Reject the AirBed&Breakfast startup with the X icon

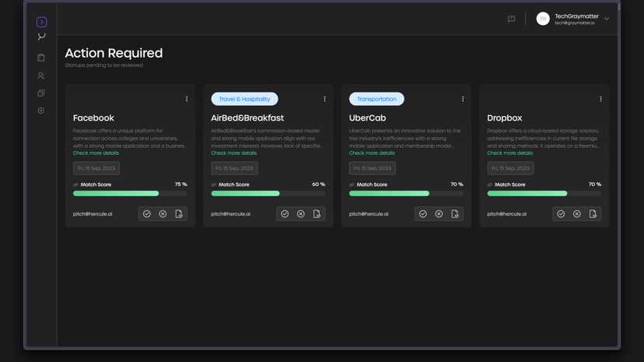pos(301,213)
